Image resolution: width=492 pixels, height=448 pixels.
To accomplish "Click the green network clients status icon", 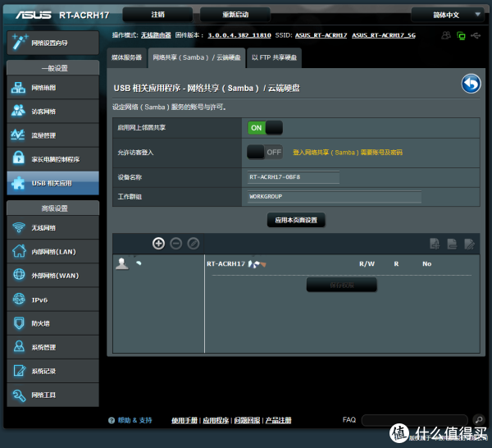I will [461, 35].
